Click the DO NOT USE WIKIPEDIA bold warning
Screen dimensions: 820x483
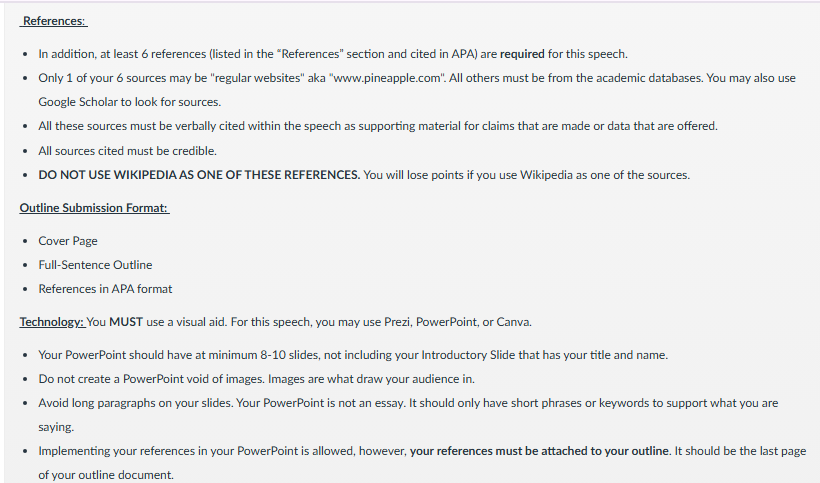199,175
